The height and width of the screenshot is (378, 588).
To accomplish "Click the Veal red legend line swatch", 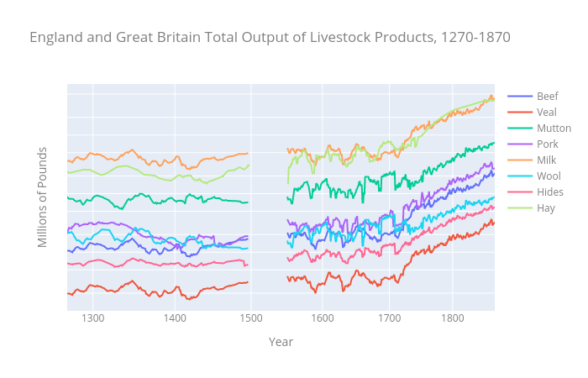I will click(520, 112).
